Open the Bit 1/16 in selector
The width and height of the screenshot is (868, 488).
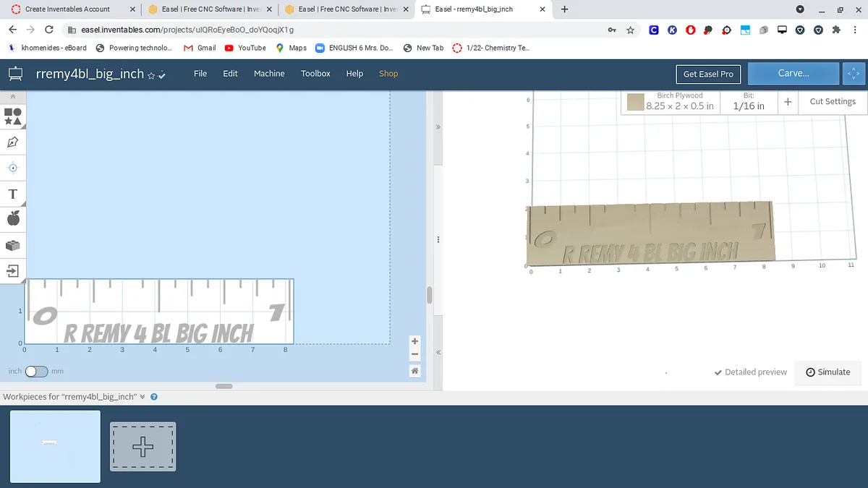(748, 102)
